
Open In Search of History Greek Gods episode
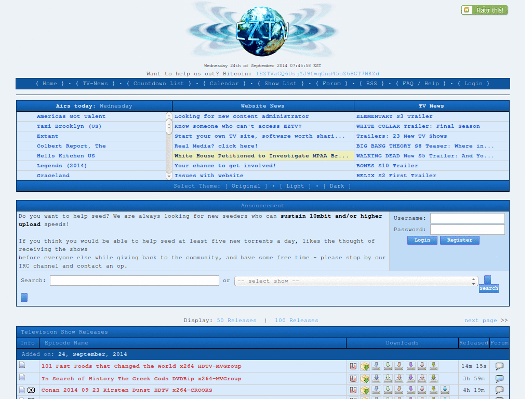pyautogui.click(x=141, y=379)
